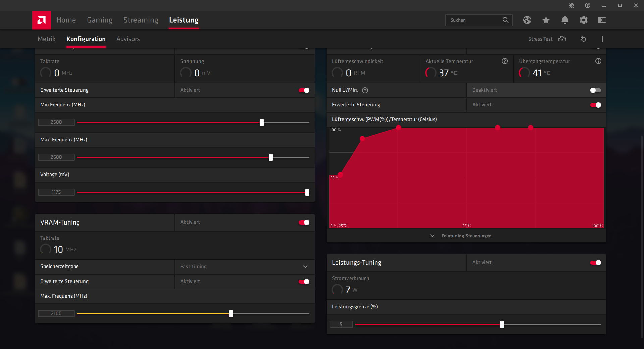
Task: Click the Suchen search field
Action: [479, 20]
